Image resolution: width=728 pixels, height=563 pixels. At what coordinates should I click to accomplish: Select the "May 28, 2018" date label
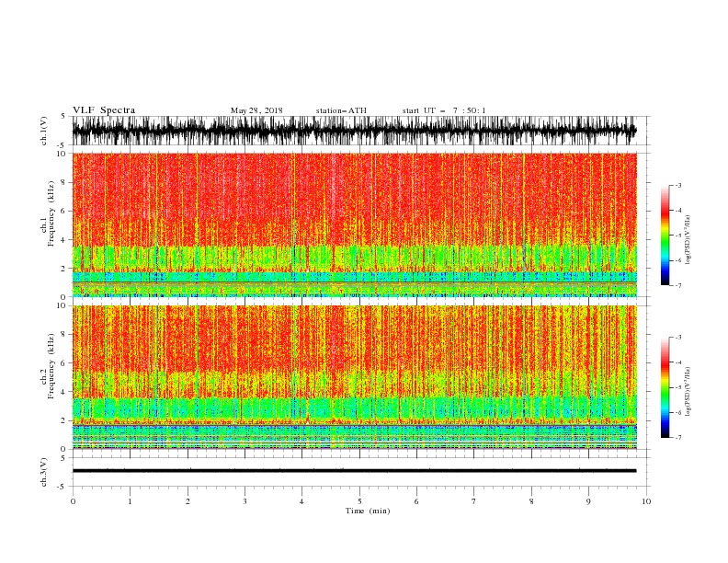[256, 110]
